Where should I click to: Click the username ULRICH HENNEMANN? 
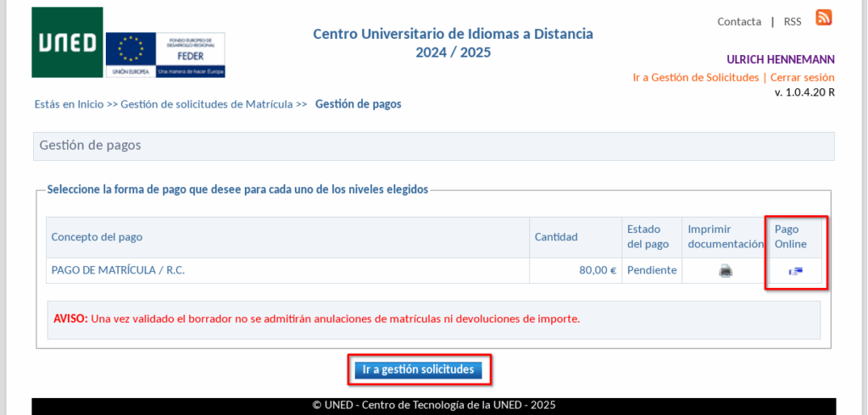point(780,59)
